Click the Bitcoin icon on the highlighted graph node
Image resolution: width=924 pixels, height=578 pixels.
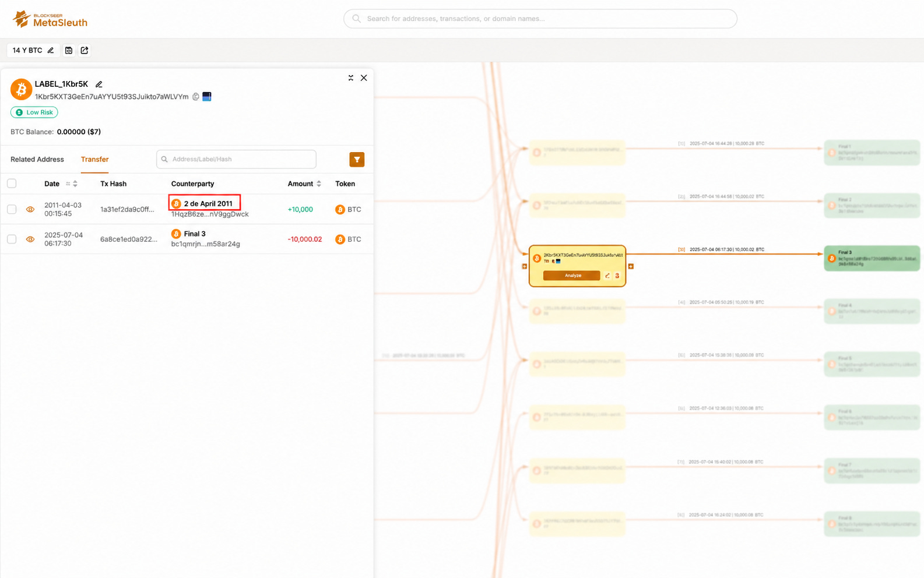click(537, 258)
